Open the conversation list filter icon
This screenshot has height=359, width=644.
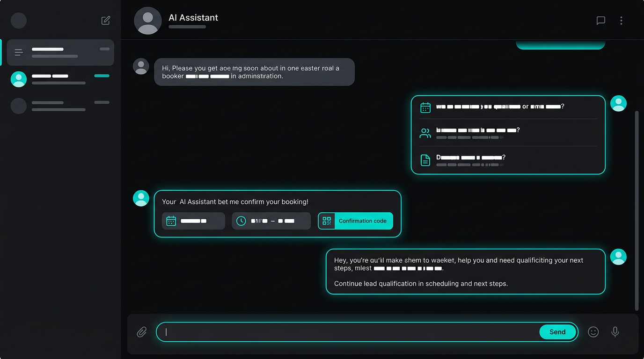pos(19,52)
